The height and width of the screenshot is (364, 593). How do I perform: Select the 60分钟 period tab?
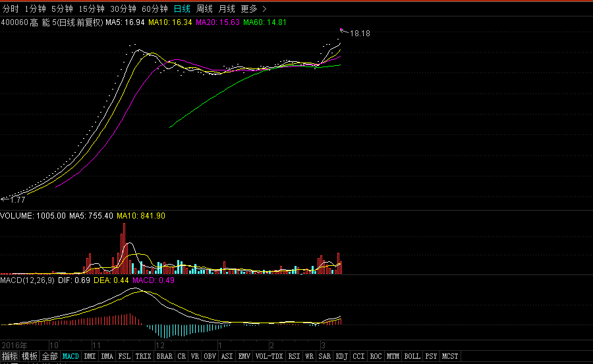click(x=155, y=9)
